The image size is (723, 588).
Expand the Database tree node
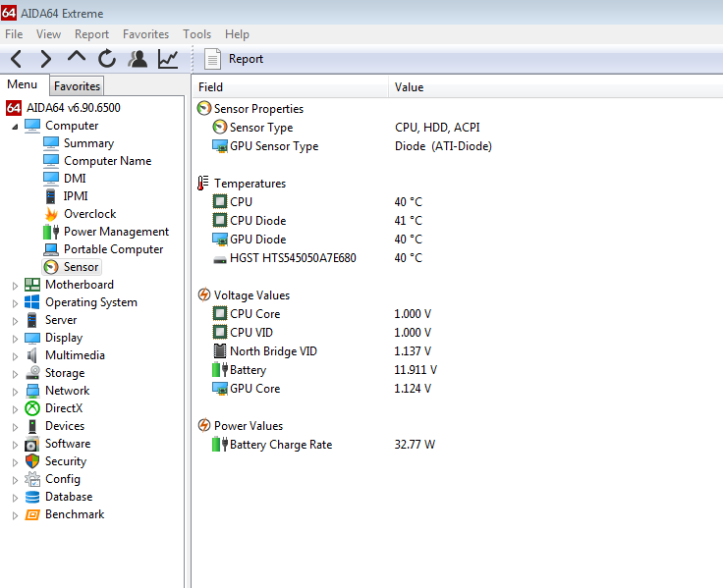coord(15,498)
